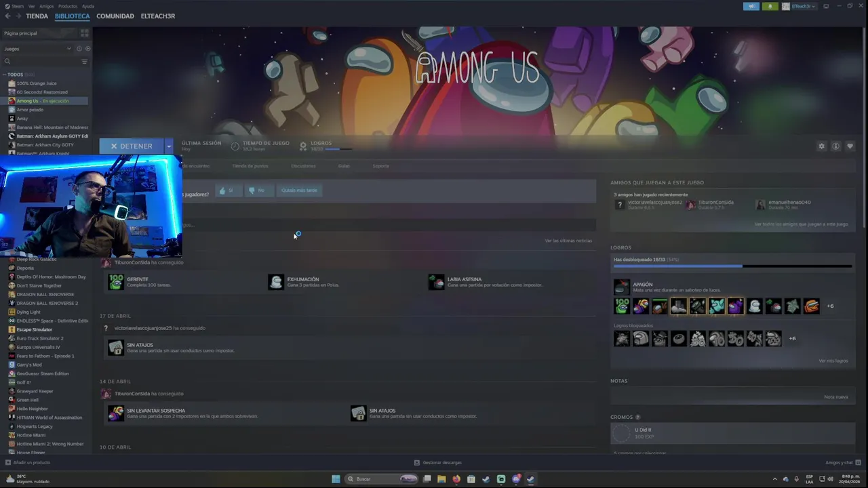Viewport: 868px width, 488px height.
Task: Click the library search field
Action: (41, 61)
